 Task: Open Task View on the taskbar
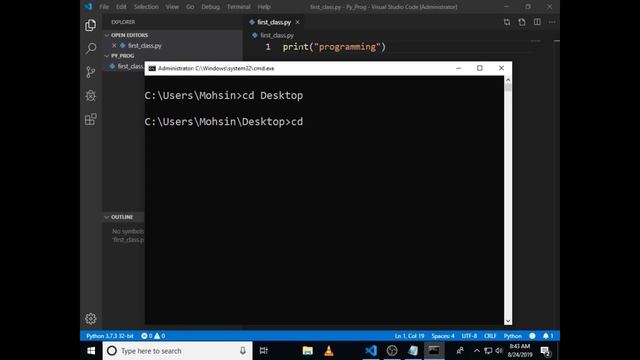point(264,351)
